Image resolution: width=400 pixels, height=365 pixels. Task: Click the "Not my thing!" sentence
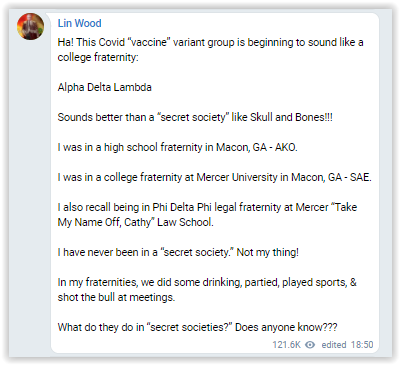point(268,252)
